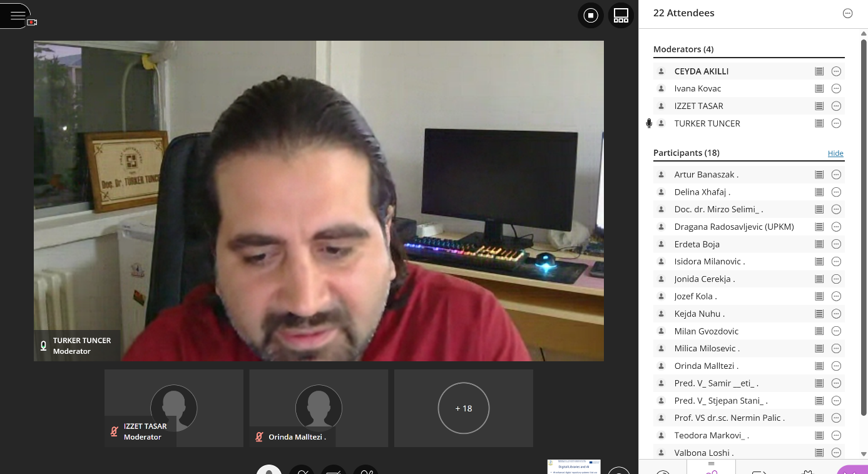Click the stop recording icon
This screenshot has height=474, width=868.
590,16
